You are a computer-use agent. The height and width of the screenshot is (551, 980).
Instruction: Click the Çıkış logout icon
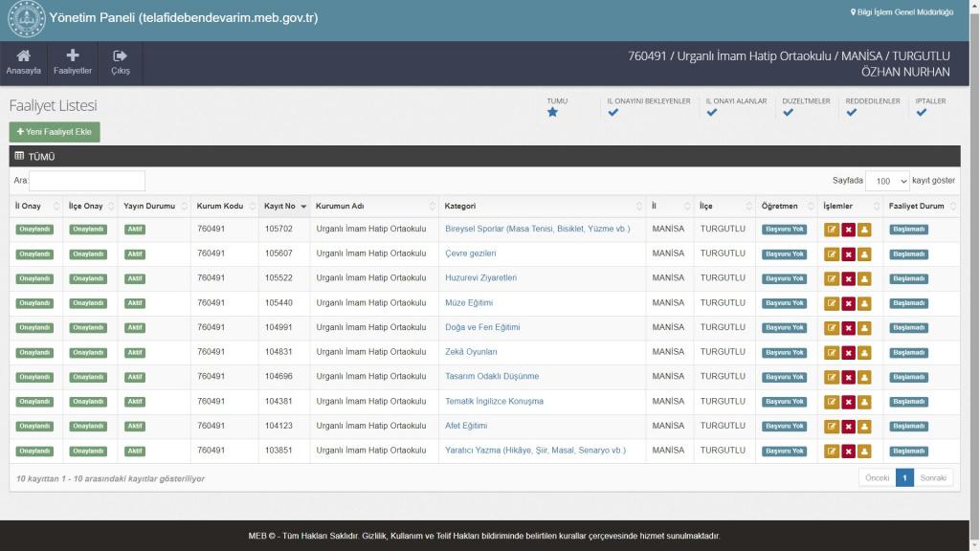(121, 62)
